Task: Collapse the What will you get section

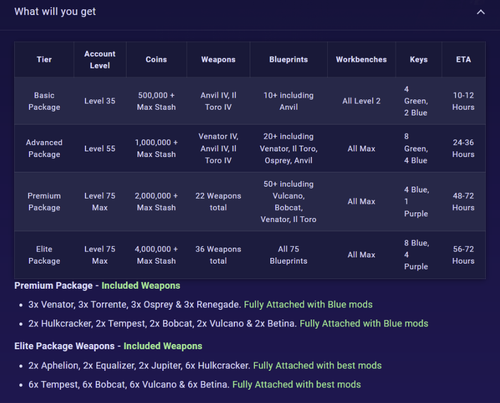Action: click(481, 12)
